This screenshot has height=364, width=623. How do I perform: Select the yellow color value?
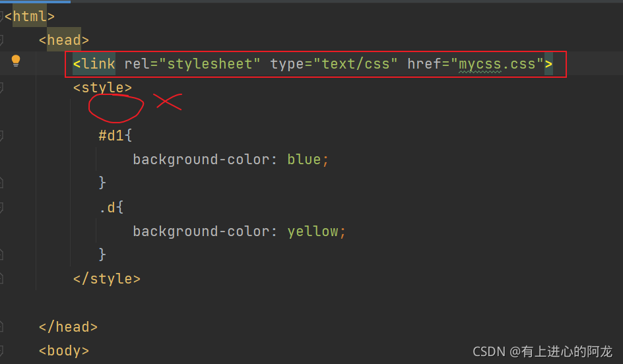coord(313,231)
